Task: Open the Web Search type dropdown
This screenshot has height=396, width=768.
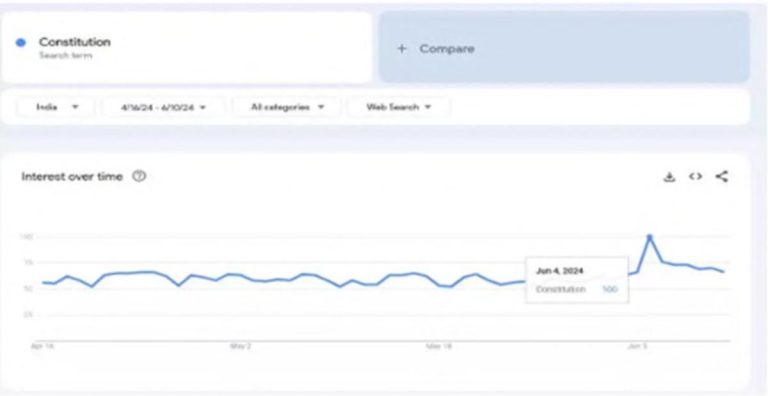Action: coord(399,107)
